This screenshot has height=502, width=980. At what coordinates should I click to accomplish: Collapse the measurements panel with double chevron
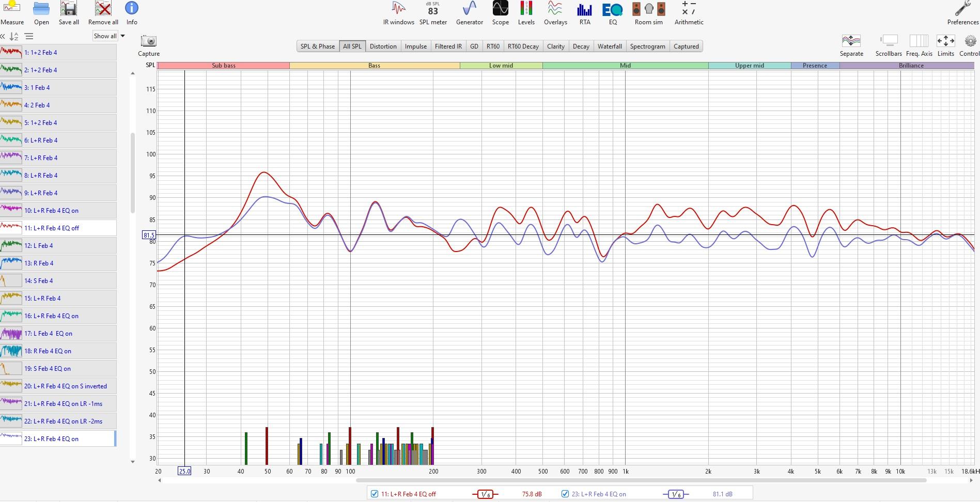(3, 36)
